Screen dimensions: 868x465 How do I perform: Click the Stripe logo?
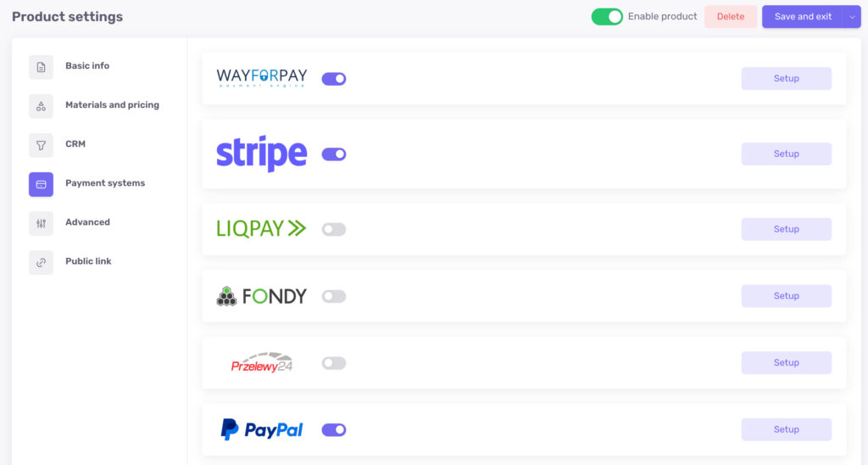click(261, 154)
